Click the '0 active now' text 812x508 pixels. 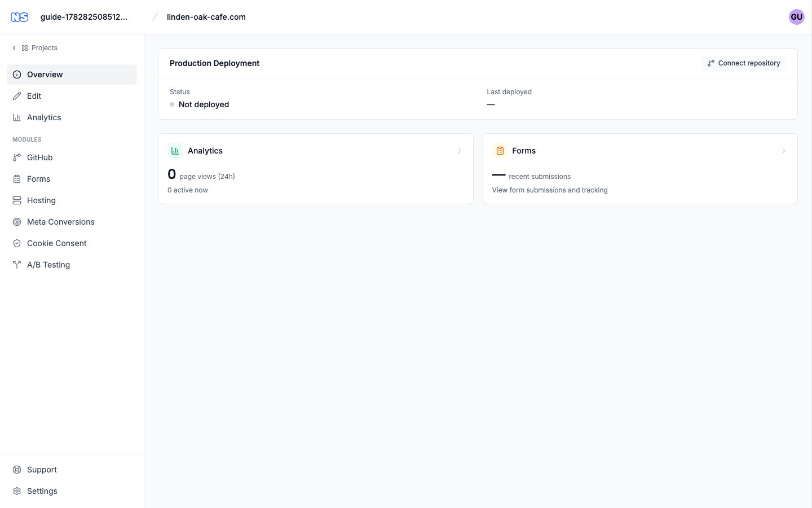click(188, 190)
